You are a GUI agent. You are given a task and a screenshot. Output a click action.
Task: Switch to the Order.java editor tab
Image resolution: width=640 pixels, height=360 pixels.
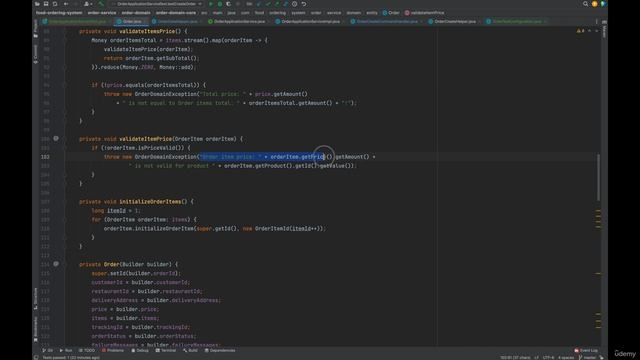pos(132,21)
